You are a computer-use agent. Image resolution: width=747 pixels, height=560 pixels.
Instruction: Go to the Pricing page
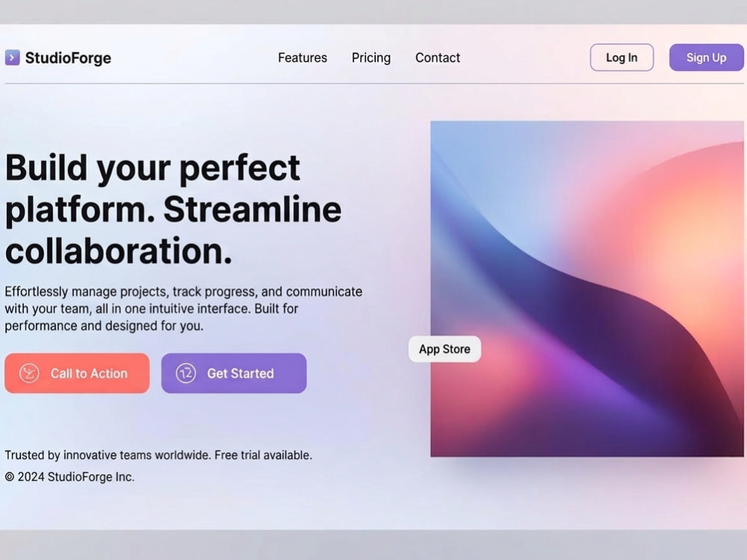pyautogui.click(x=371, y=57)
